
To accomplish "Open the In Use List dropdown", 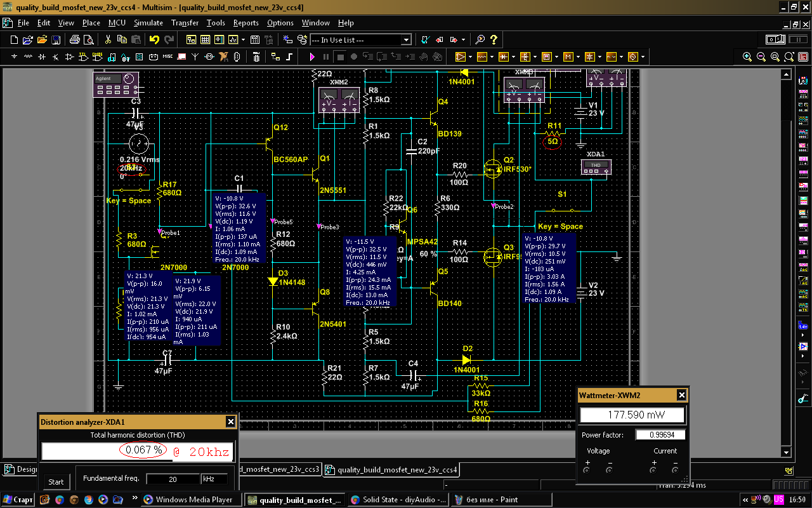I will point(406,40).
